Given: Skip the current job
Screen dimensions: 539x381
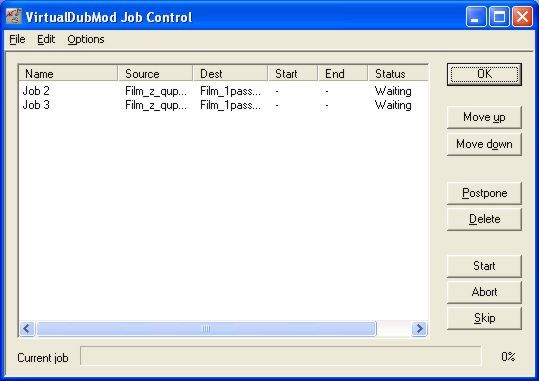Looking at the screenshot, I should click(x=484, y=318).
